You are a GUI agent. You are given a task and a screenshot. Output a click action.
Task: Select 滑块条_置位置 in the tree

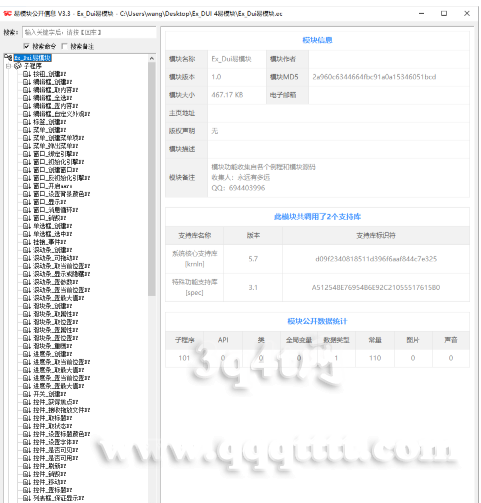tap(56, 338)
